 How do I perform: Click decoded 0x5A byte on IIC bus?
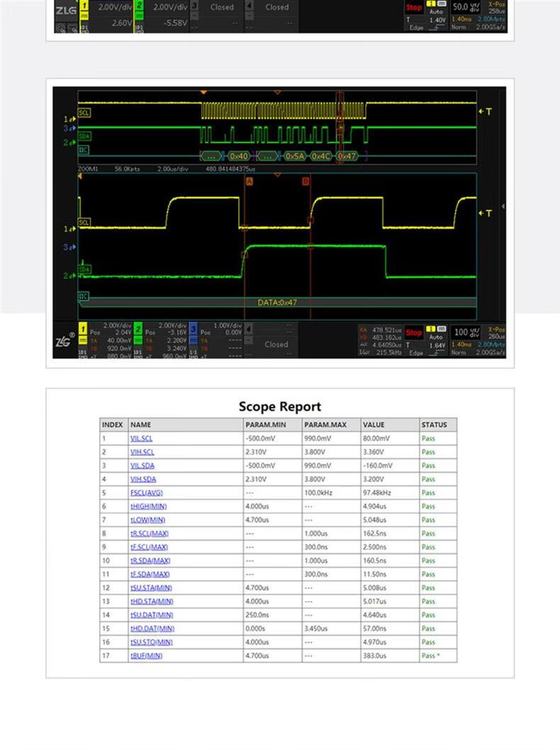pyautogui.click(x=295, y=156)
